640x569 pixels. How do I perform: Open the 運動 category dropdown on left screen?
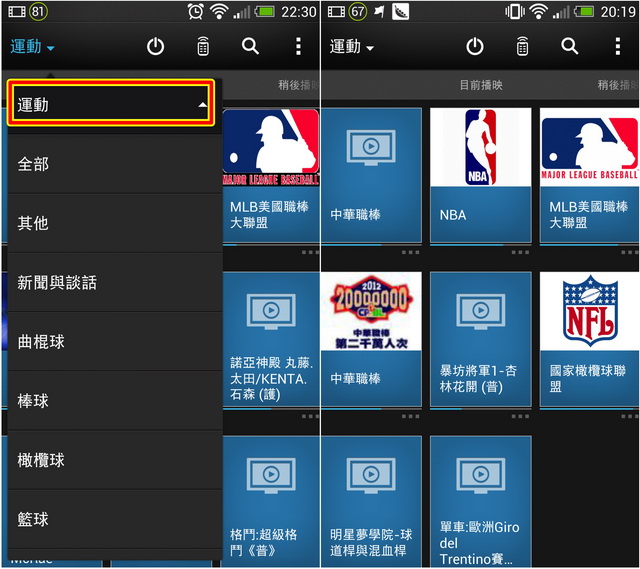(32, 47)
